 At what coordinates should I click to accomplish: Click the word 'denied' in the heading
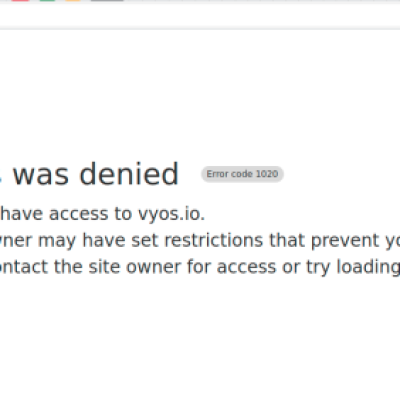pyautogui.click(x=129, y=174)
